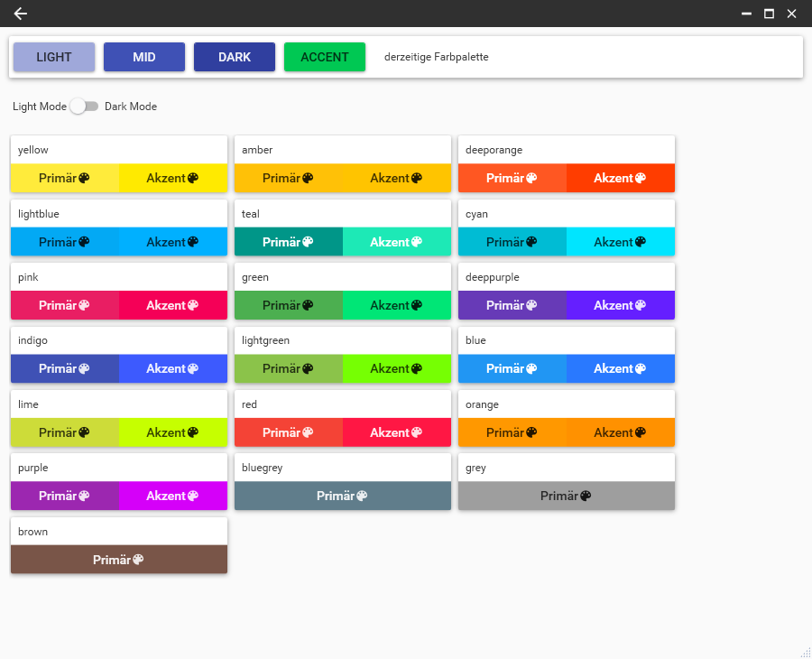Click the 'Light Mode' label

click(x=40, y=107)
